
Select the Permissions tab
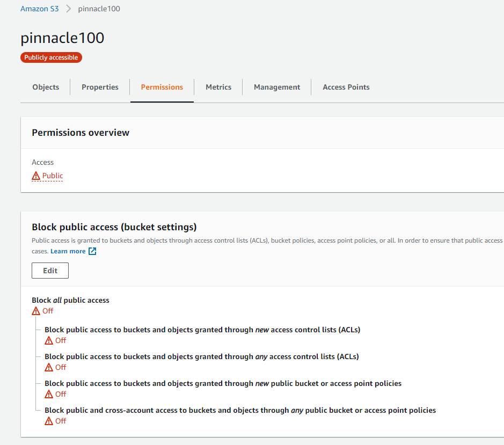tap(162, 87)
